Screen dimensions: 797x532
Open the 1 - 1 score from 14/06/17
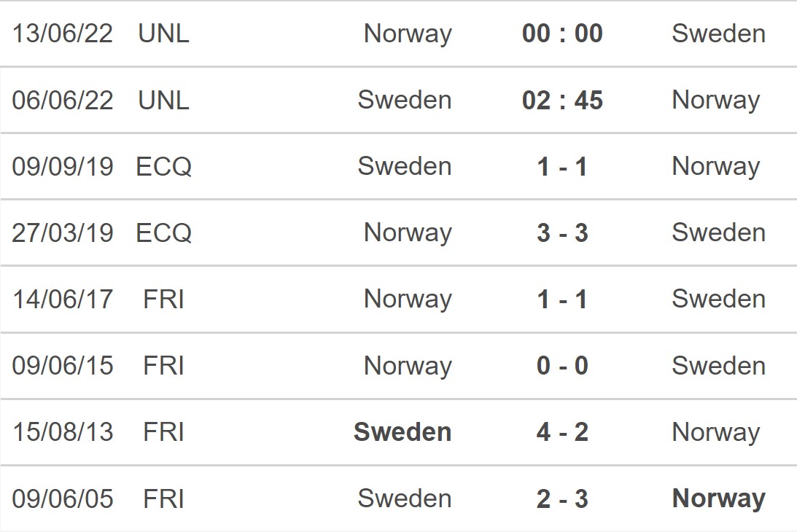(x=562, y=300)
